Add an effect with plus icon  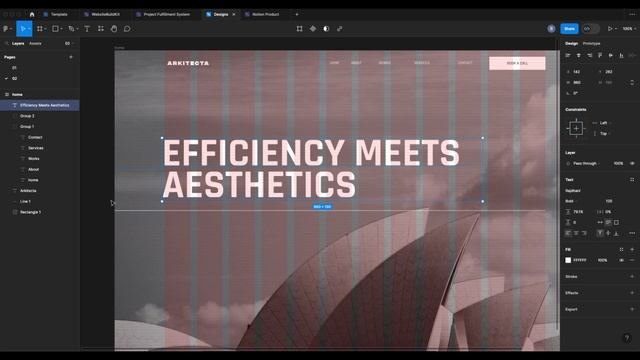[x=632, y=293]
